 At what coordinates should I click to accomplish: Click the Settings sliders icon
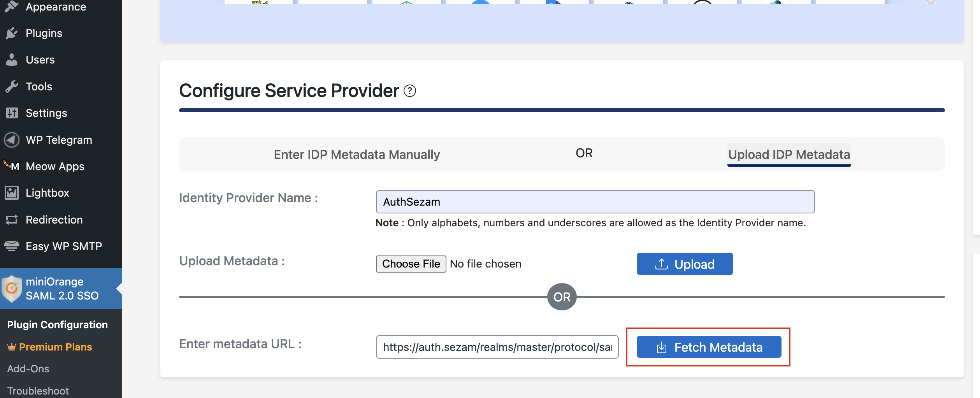12,113
